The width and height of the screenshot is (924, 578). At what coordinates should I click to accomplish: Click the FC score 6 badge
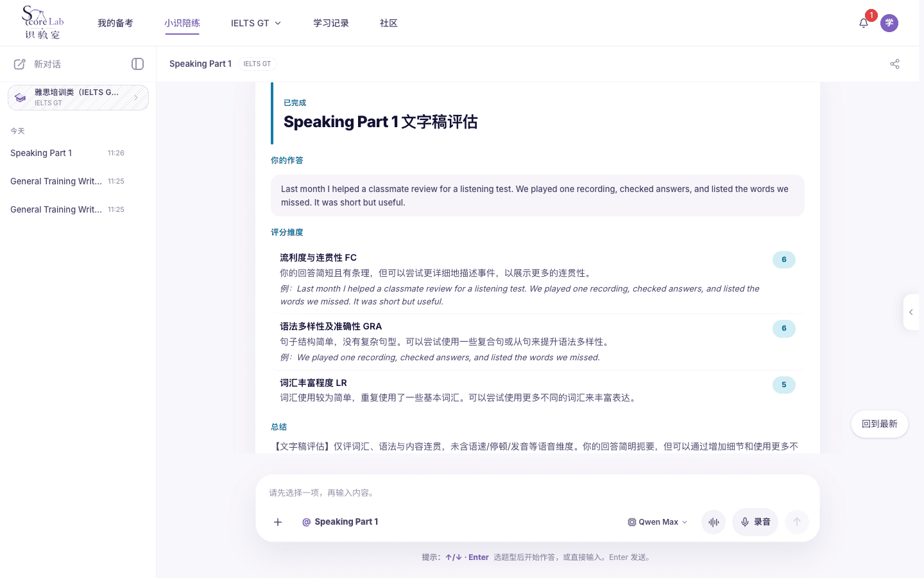pos(784,259)
